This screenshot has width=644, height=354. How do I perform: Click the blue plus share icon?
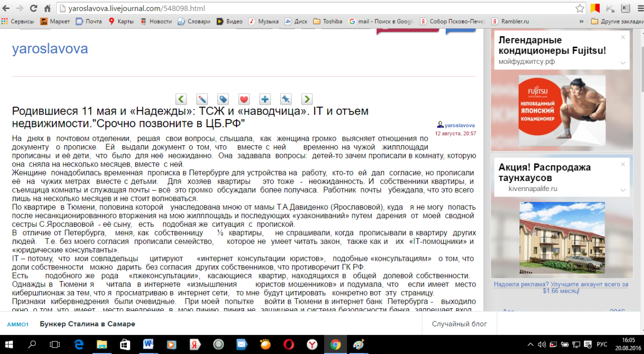265,99
